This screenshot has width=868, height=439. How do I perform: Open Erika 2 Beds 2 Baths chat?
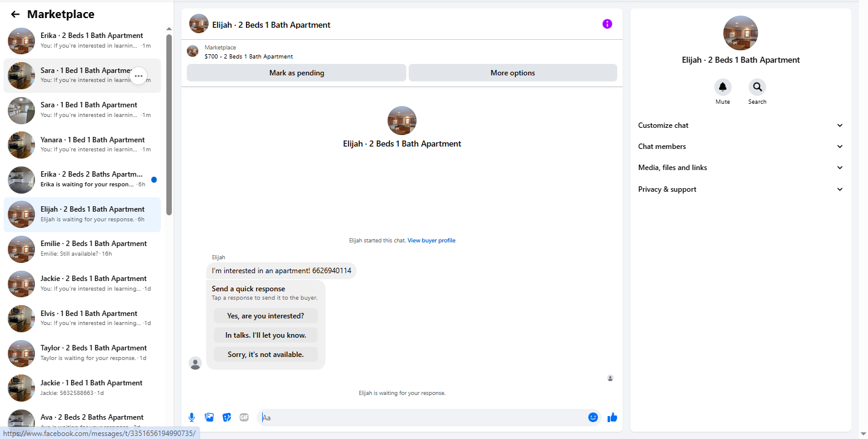click(83, 180)
